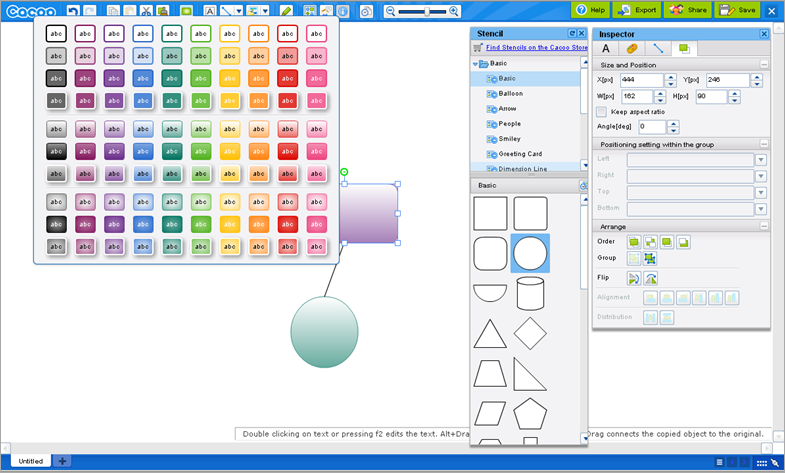
Task: Select the Balloon stencil category
Action: [510, 94]
